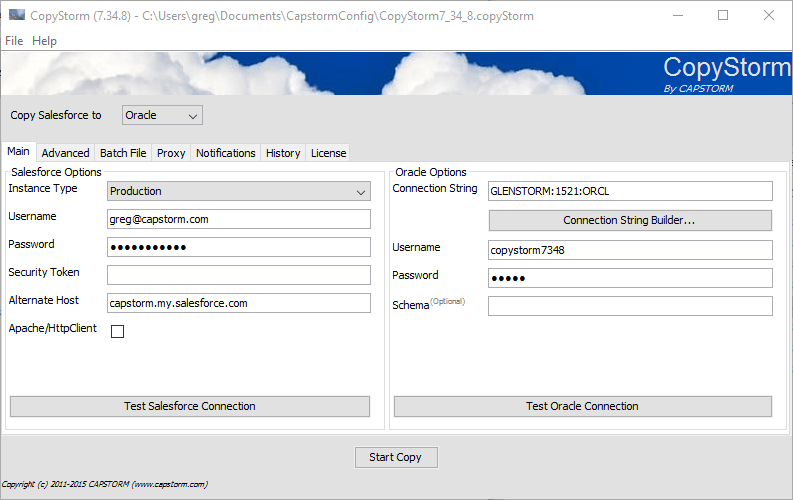Click the optional Schema field
The height and width of the screenshot is (500, 793).
tap(630, 306)
